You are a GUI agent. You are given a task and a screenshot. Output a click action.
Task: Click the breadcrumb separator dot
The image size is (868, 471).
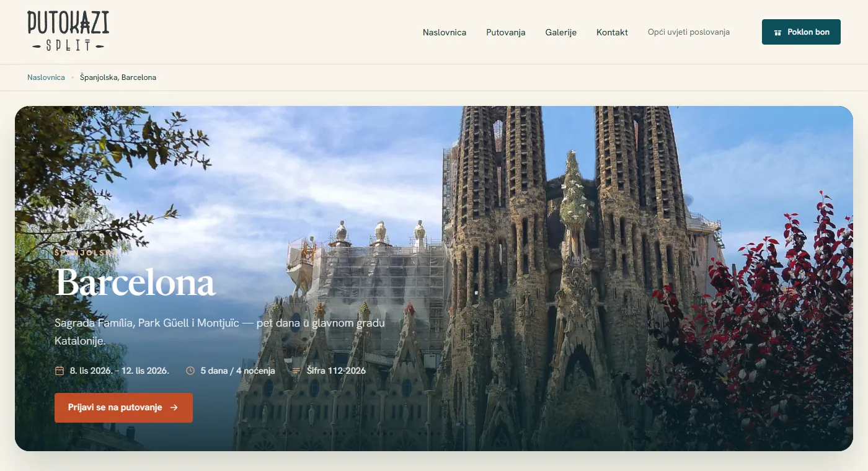coord(73,77)
